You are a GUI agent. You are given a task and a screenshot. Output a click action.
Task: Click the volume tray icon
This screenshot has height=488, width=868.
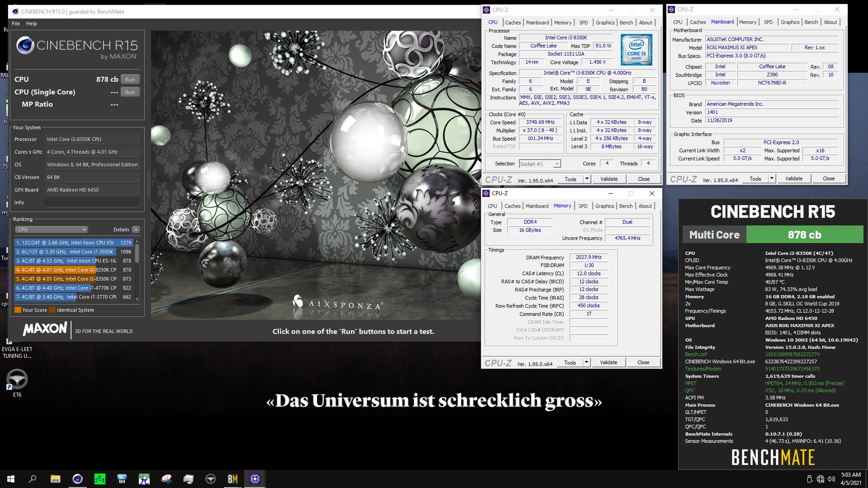(831, 479)
